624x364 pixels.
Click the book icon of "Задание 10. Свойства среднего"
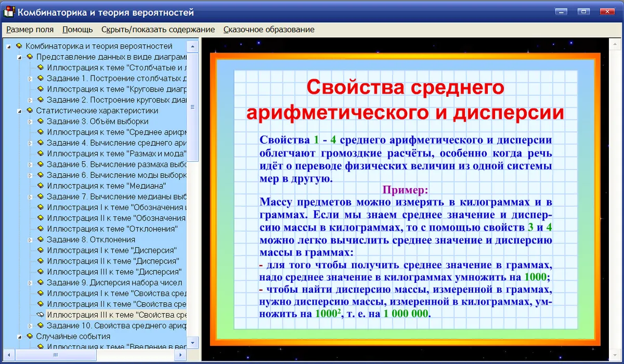(x=41, y=326)
